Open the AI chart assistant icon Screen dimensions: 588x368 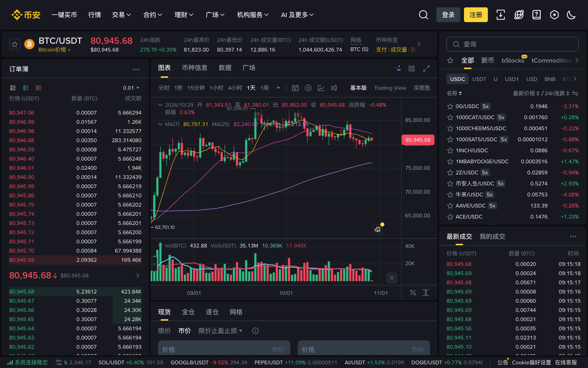click(x=398, y=68)
